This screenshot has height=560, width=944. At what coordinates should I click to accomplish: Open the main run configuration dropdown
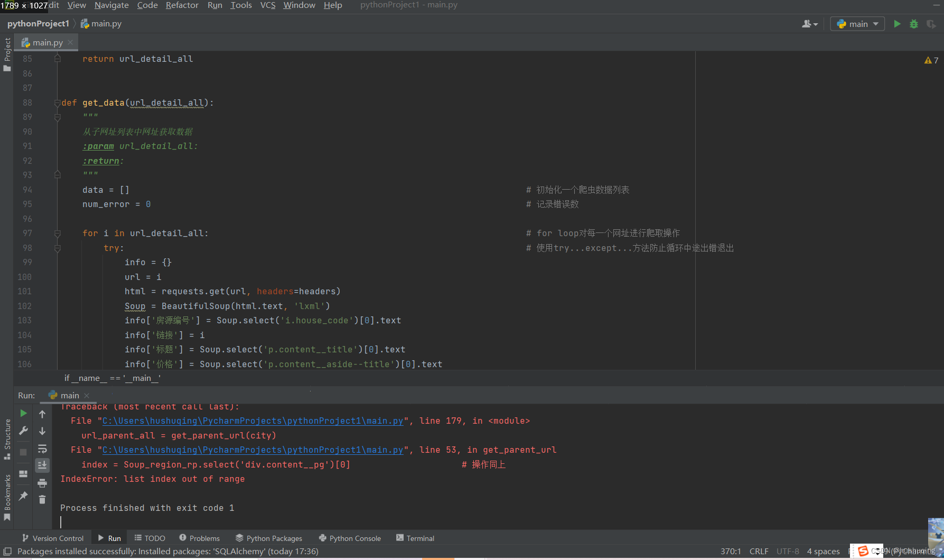click(x=857, y=24)
